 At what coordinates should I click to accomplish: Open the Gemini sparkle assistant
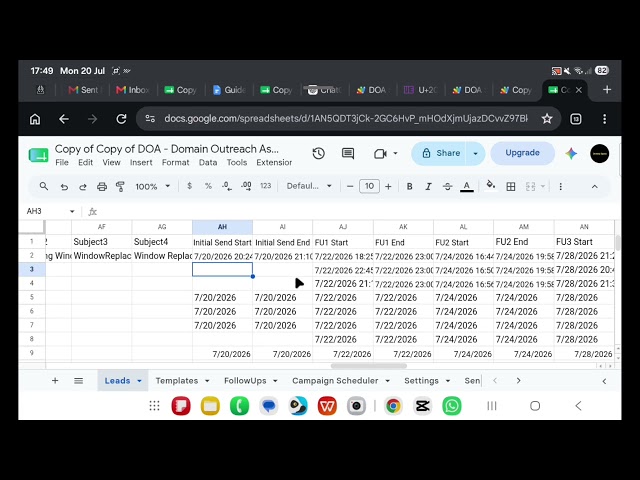(571, 153)
